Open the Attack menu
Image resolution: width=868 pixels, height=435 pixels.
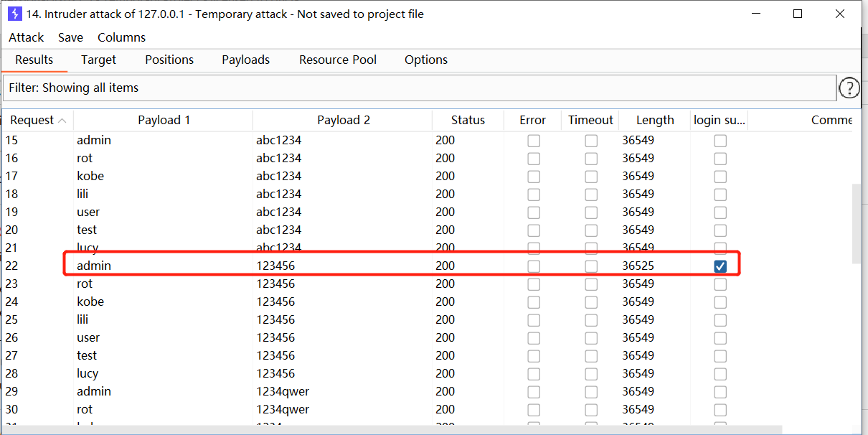[27, 37]
